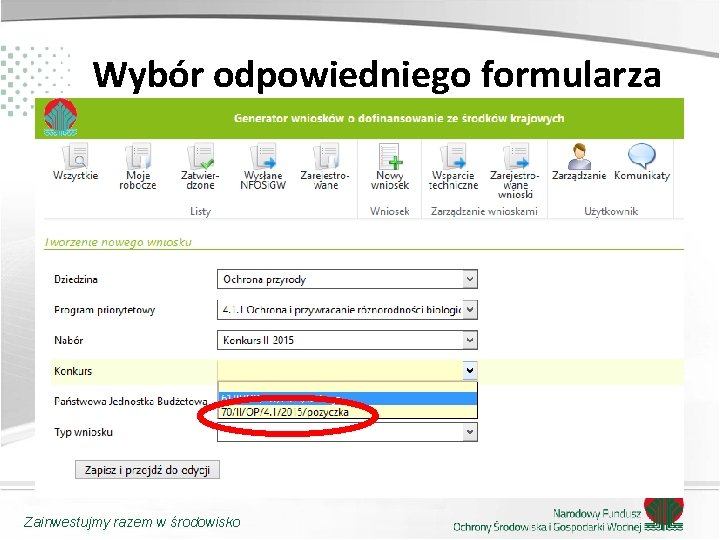The width and height of the screenshot is (720, 540).
Task: Open Wsparcie techniczne
Action: click(453, 166)
